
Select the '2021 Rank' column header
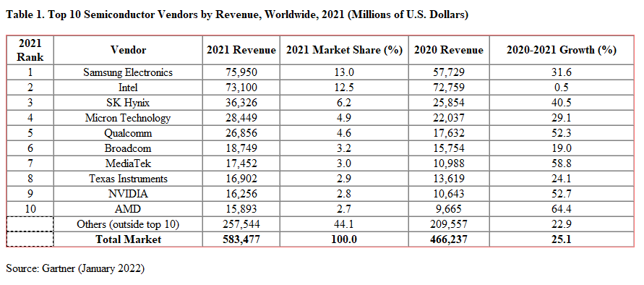tap(30, 50)
